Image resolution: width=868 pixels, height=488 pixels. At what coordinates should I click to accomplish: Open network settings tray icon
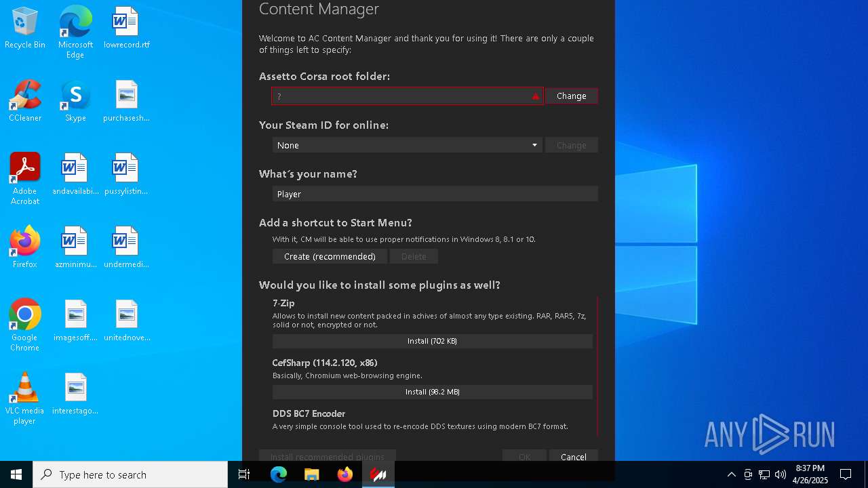[764, 474]
